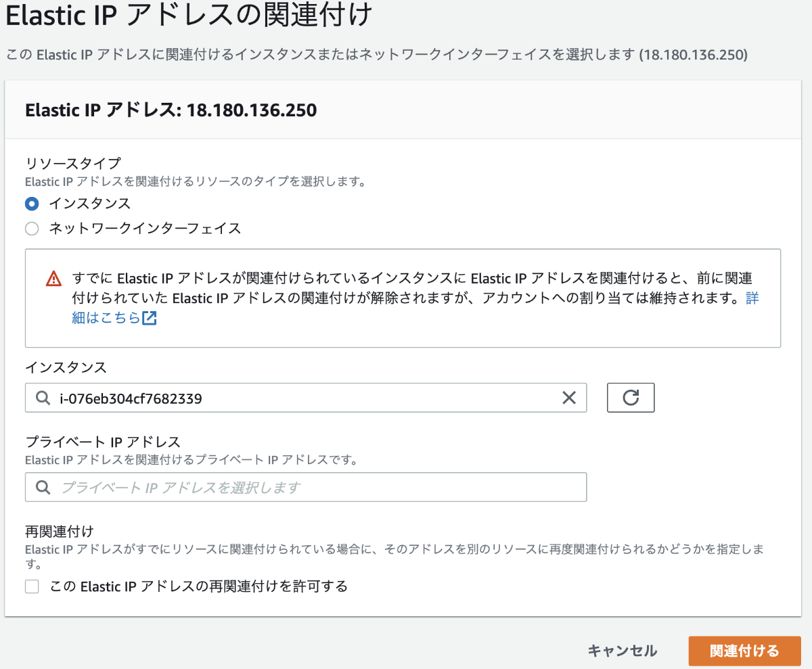Click search icon in プライベート IP field

point(43,487)
